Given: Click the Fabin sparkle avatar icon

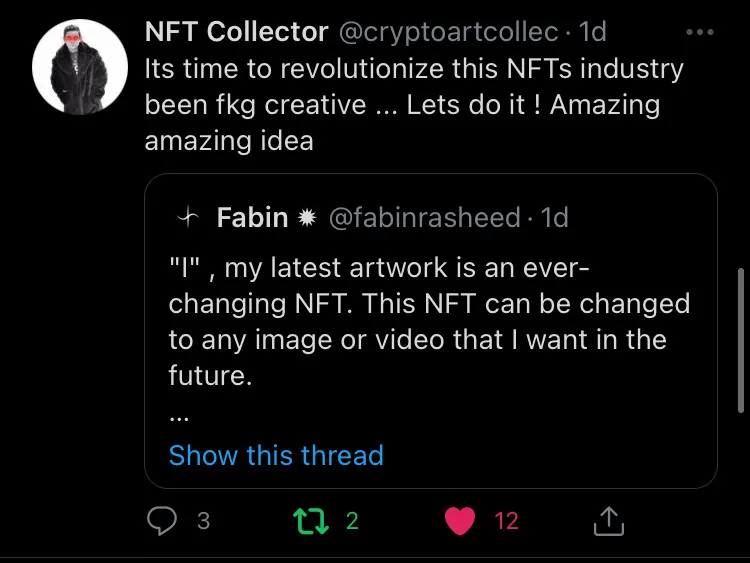Looking at the screenshot, I should 186,217.
